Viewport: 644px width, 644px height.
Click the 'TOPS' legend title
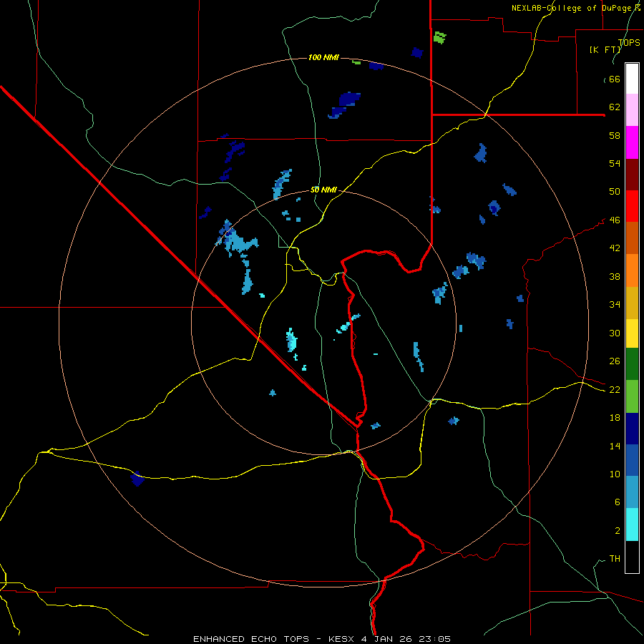click(x=629, y=43)
